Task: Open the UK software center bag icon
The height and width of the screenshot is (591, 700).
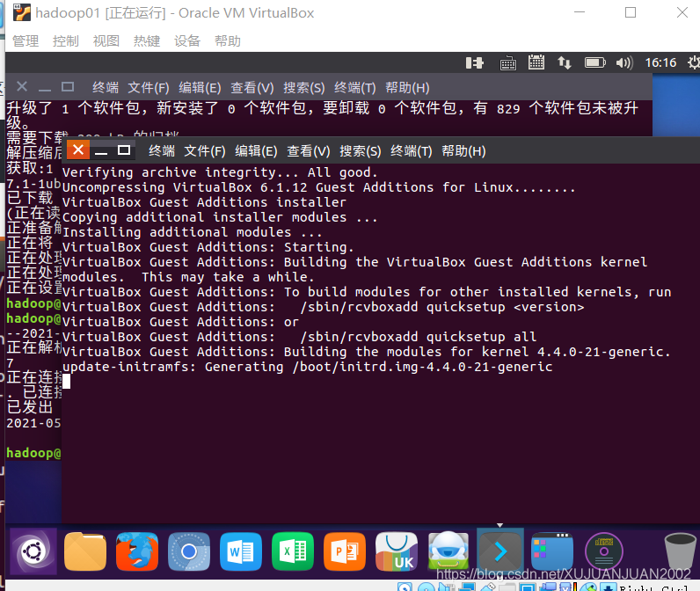Action: click(x=397, y=551)
